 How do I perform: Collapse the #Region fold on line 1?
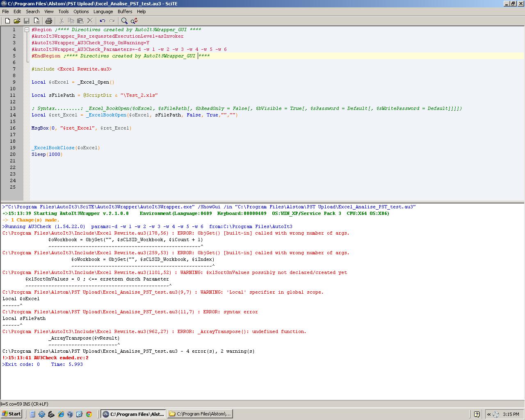27,30
